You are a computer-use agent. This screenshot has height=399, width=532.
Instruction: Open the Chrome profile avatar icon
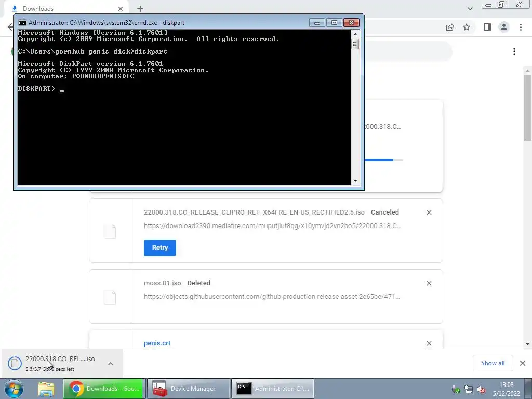point(504,27)
